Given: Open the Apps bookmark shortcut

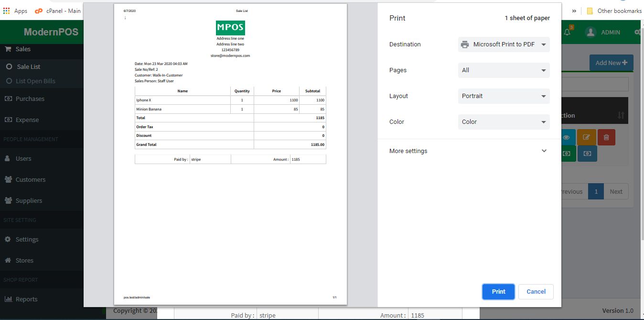Looking at the screenshot, I should click(x=15, y=11).
